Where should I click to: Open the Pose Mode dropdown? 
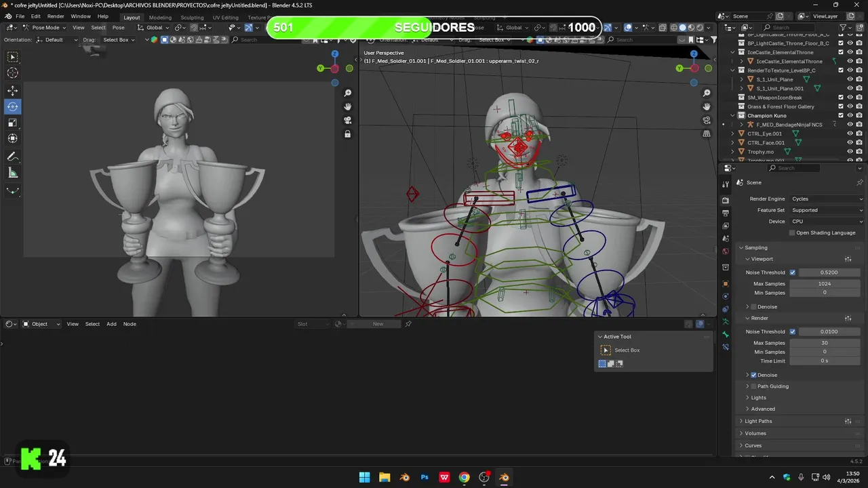[44, 28]
